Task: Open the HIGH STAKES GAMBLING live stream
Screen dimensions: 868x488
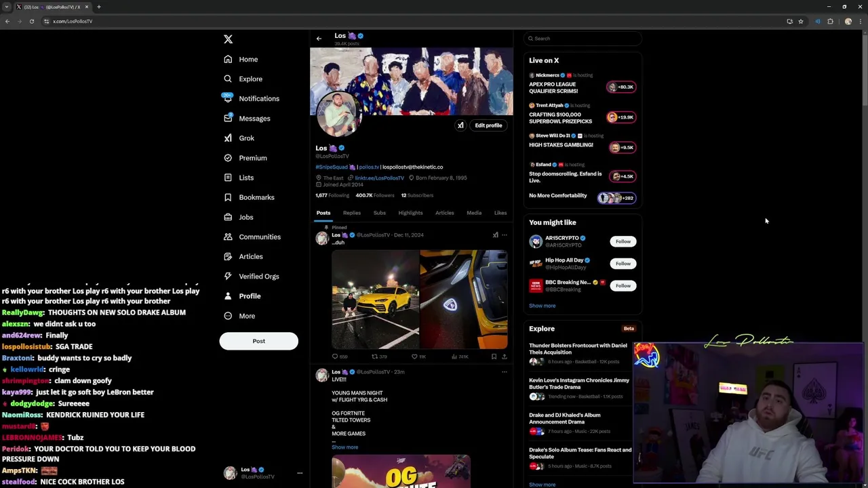Action: [x=561, y=145]
